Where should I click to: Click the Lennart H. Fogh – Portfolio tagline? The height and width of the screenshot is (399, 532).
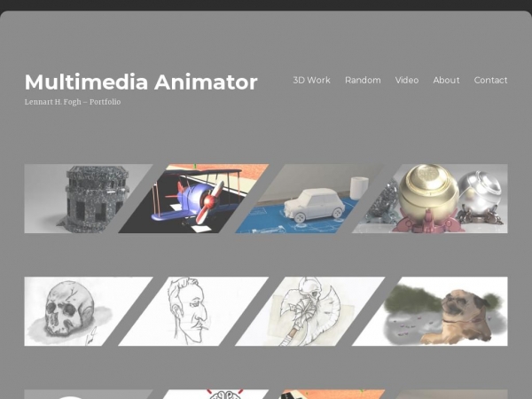[x=73, y=102]
